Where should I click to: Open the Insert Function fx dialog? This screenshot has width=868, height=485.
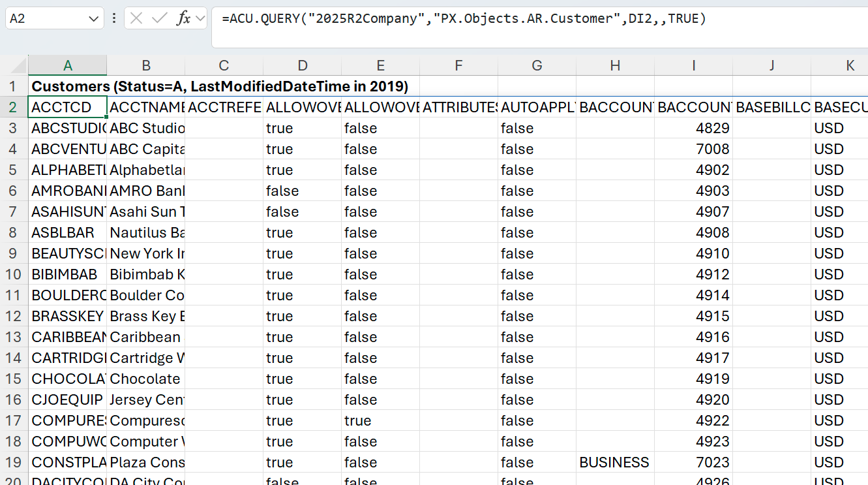[183, 18]
